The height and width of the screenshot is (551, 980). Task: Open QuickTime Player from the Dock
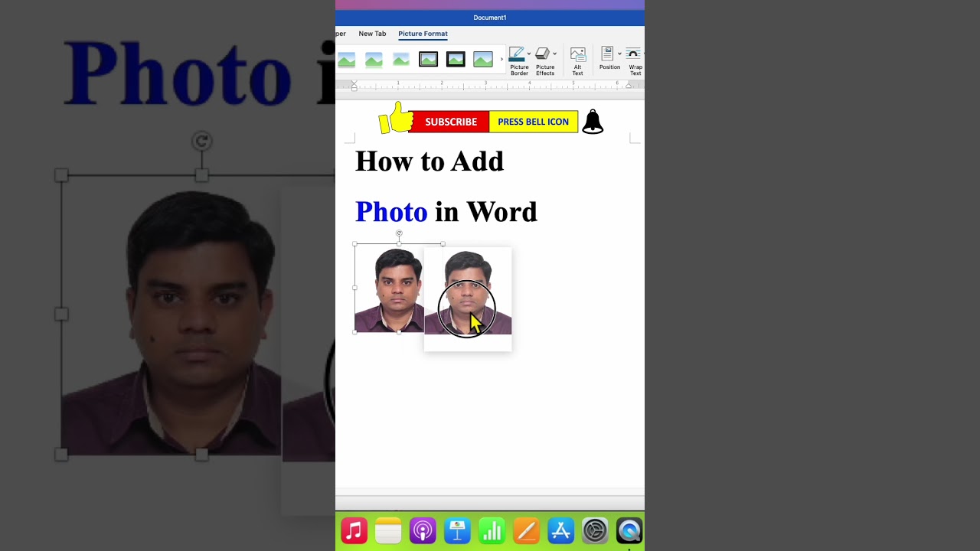[x=629, y=530]
